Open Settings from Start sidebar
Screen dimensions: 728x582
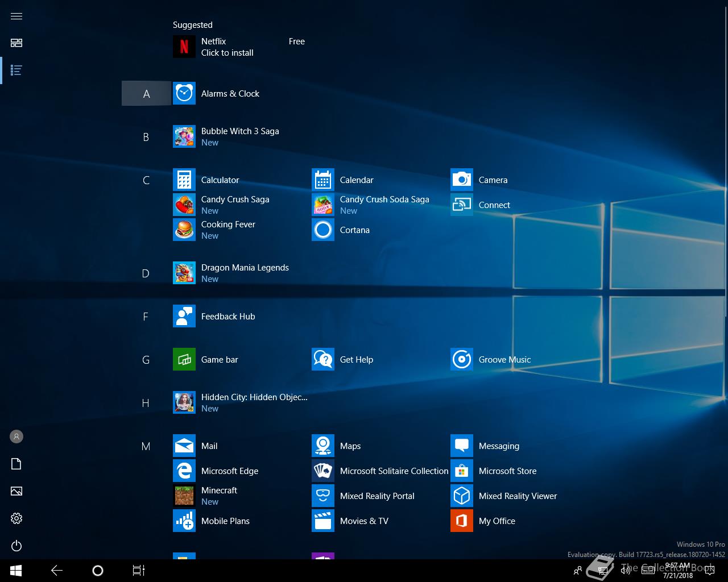[16, 518]
